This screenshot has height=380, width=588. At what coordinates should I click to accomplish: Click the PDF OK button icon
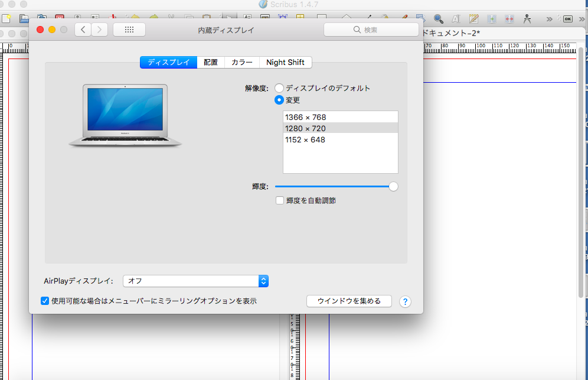(568, 19)
